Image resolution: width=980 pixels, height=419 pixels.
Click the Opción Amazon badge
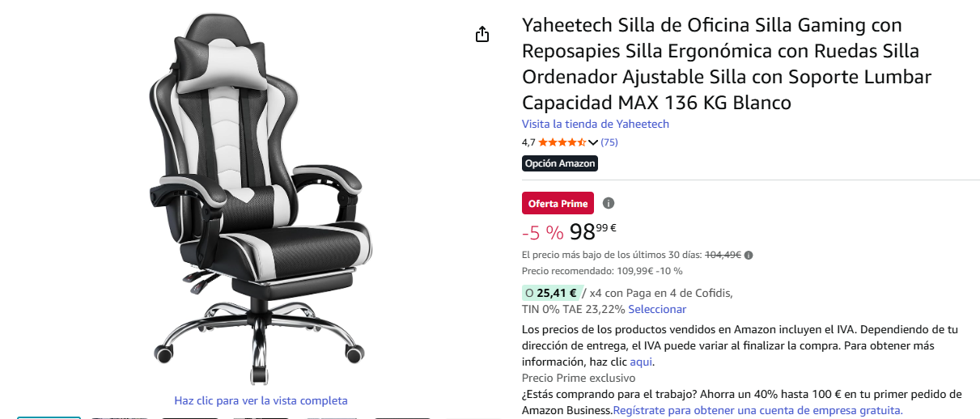click(560, 163)
